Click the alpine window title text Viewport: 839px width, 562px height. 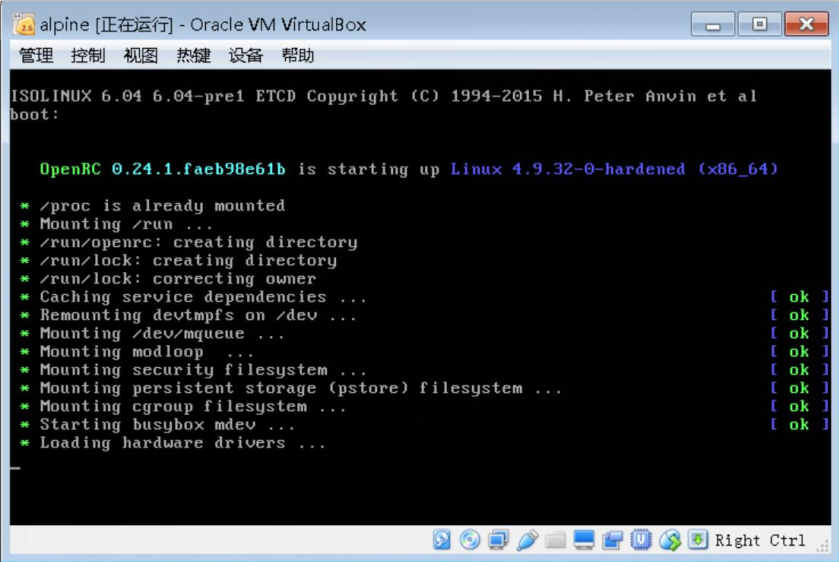(x=203, y=25)
